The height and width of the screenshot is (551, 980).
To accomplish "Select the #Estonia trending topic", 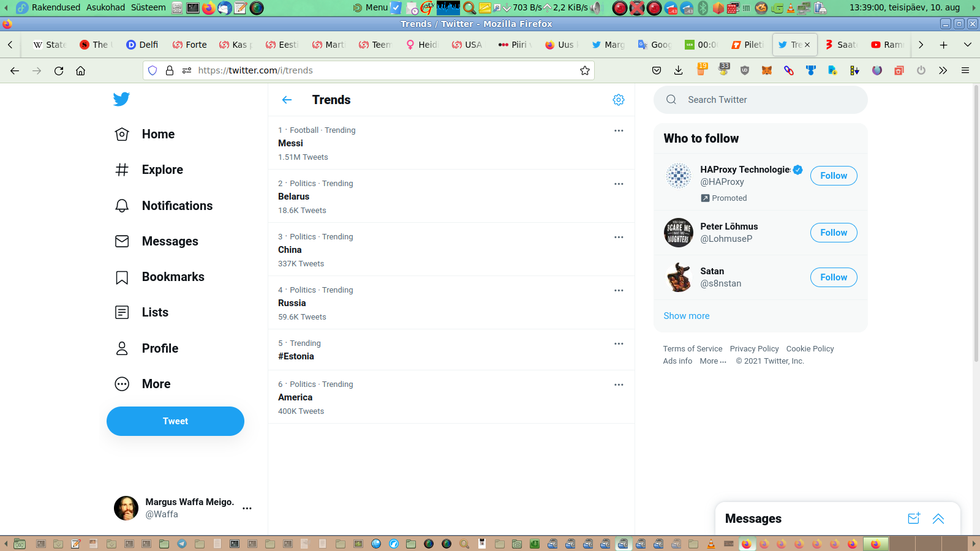I will pos(296,356).
